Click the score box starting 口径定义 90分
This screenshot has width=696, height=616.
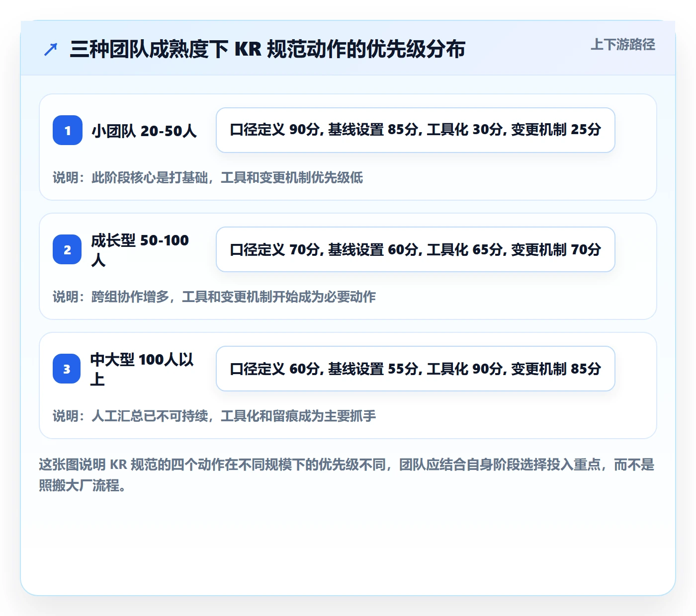[416, 130]
